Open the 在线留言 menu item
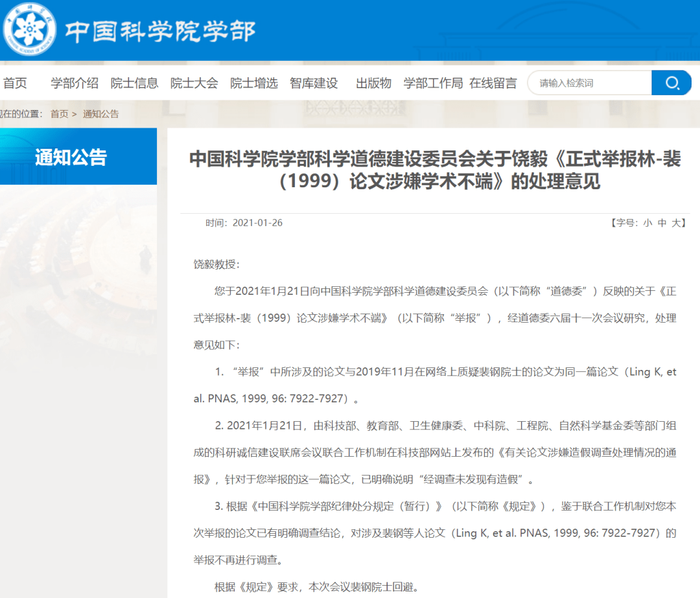The image size is (700, 598). point(493,83)
